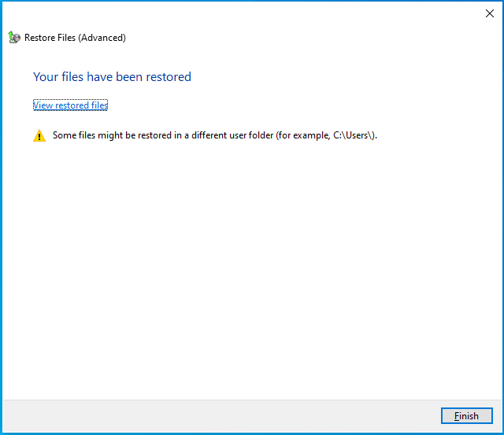Click the green arrow on the restore wizard icon
The height and width of the screenshot is (435, 504).
point(11,35)
